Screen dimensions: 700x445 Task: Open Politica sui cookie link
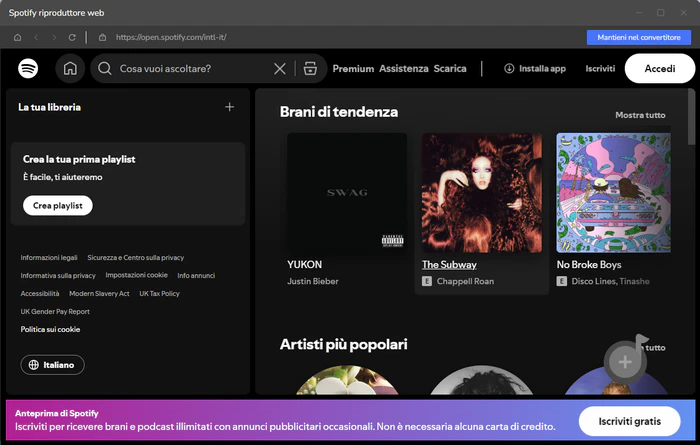click(50, 329)
